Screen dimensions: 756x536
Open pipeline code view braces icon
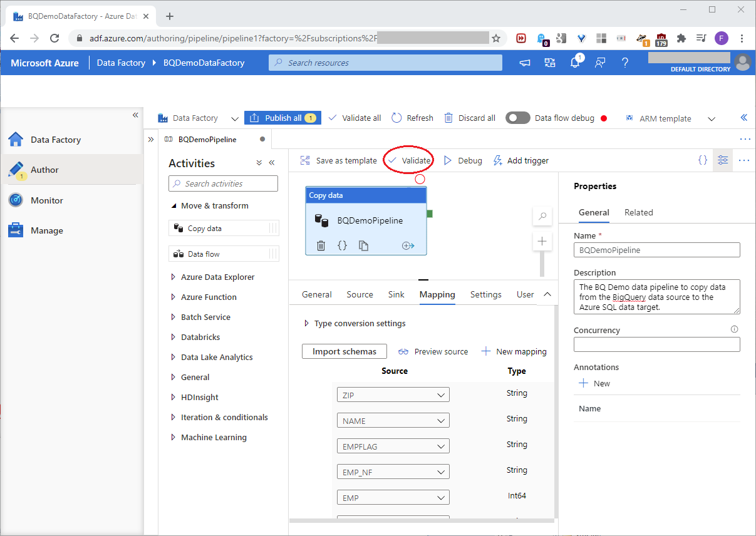pos(703,160)
